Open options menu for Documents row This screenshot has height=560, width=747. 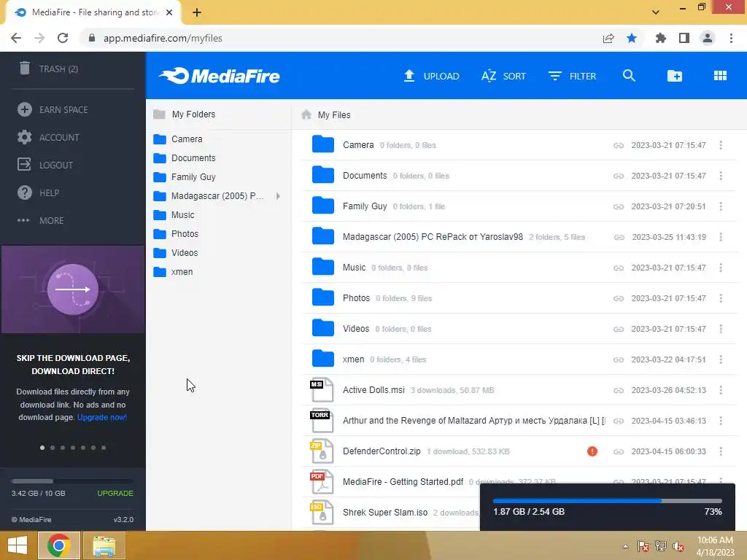click(x=721, y=176)
